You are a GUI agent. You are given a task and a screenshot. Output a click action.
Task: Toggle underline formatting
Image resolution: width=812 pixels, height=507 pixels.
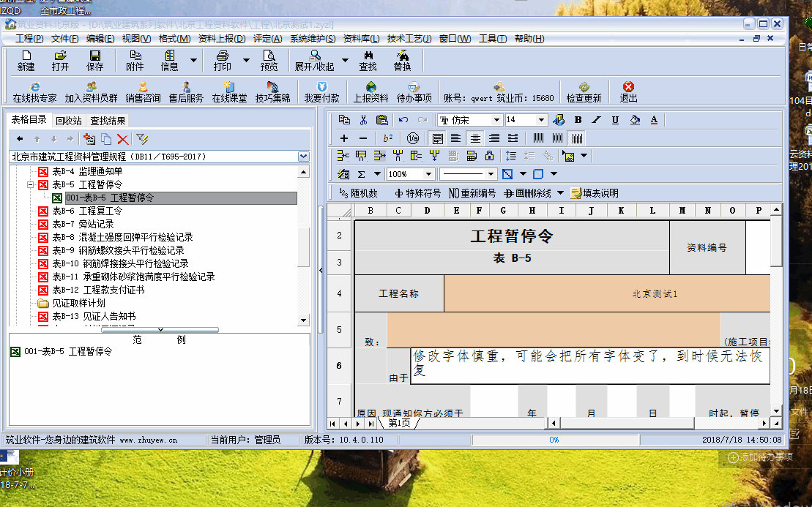615,120
